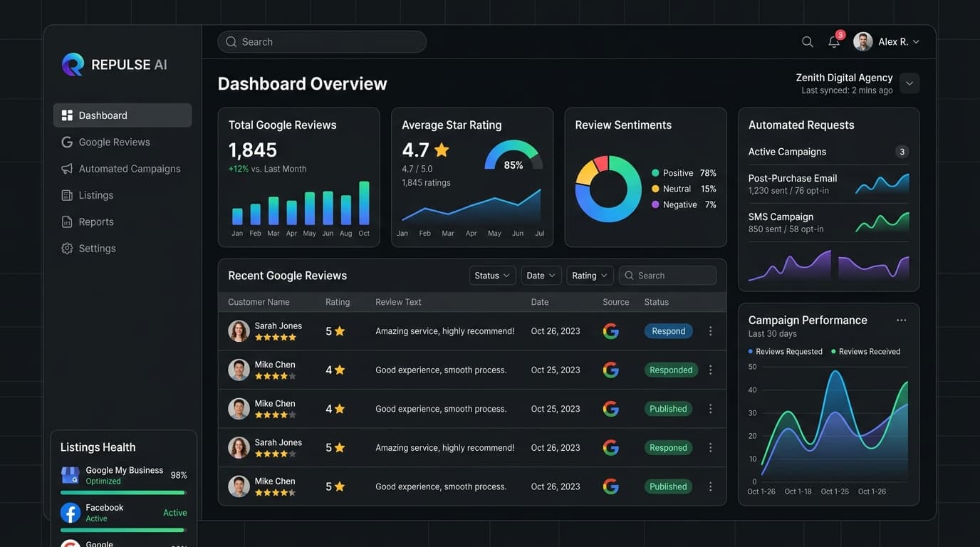Screen dimensions: 980x547
Task: Open the Zenith Digital Agency expander
Action: click(x=909, y=82)
